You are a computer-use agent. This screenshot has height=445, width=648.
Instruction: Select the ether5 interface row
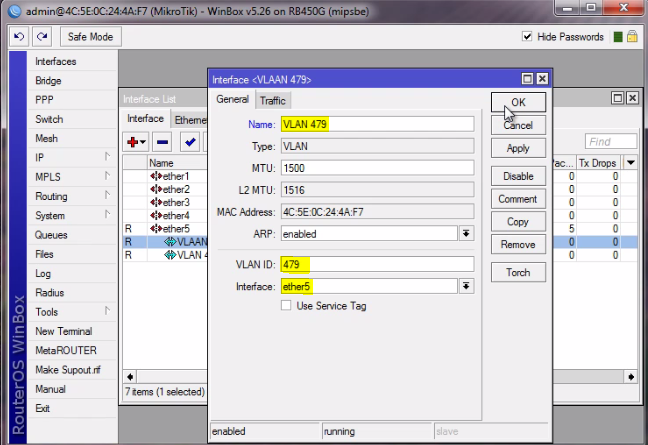pos(165,229)
